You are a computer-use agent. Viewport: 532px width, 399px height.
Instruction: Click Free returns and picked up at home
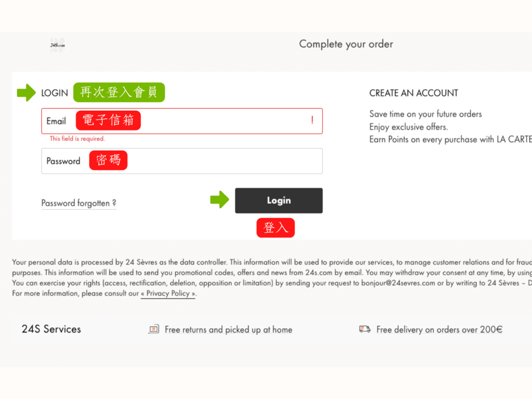click(x=229, y=329)
